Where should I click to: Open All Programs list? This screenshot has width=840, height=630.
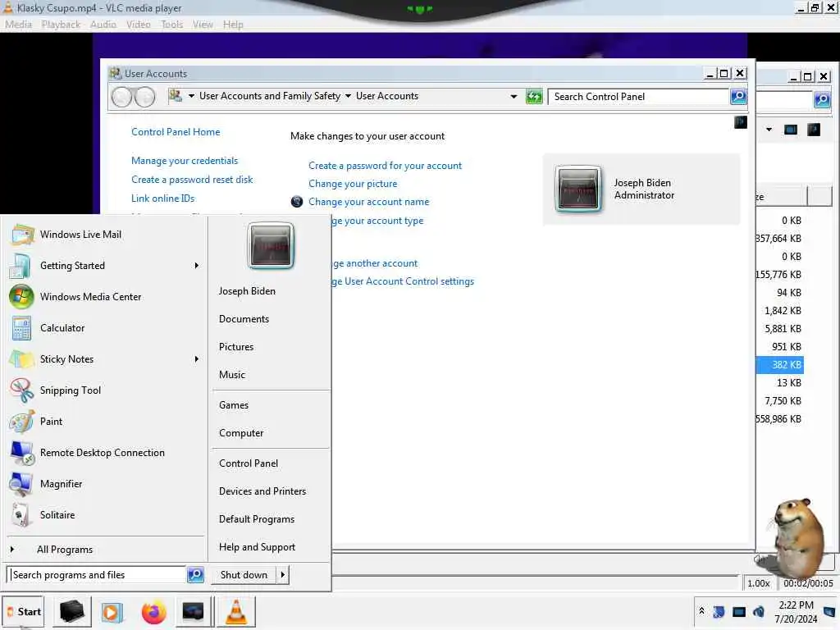[64, 550]
